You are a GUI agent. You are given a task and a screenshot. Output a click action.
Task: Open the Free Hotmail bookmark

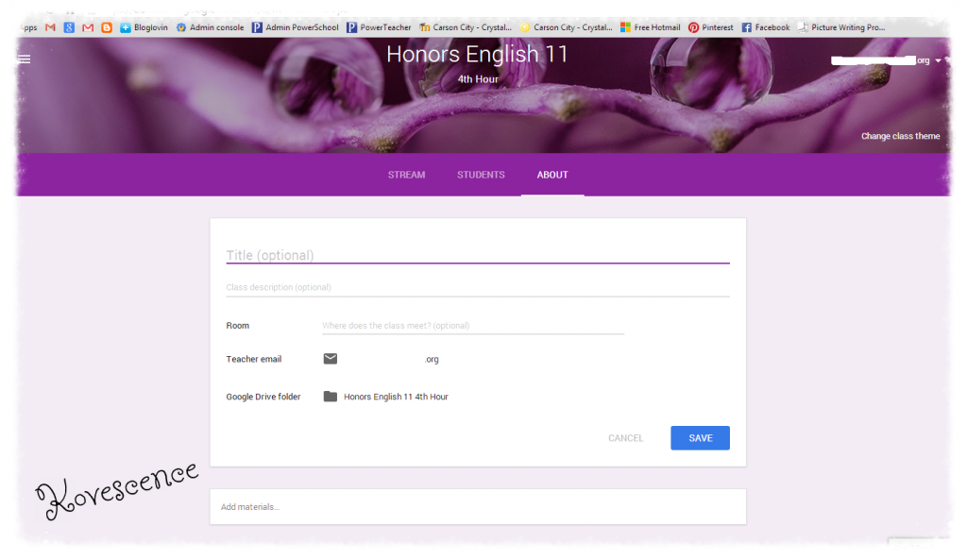coord(650,27)
